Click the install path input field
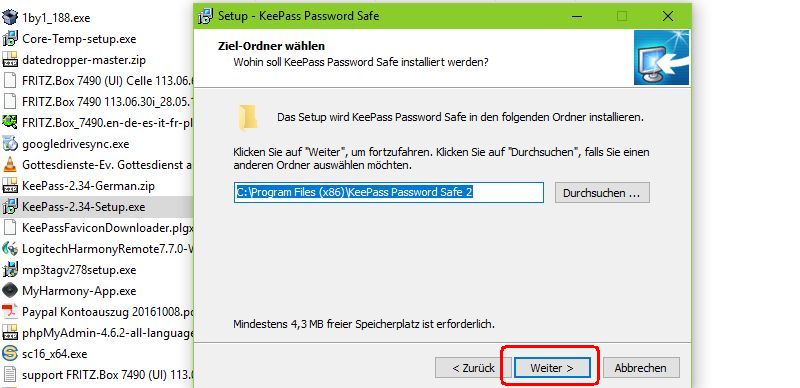Viewport: 800px width, 388px height. [389, 192]
